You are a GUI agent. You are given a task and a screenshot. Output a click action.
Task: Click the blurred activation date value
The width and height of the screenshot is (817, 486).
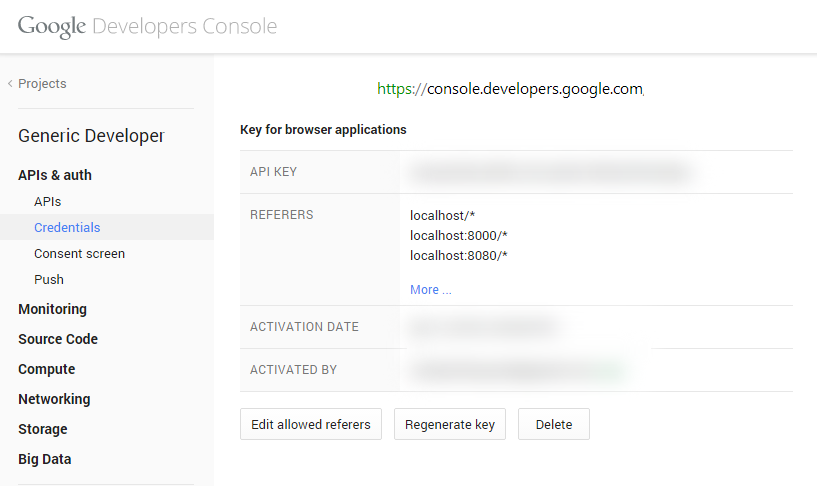485,327
